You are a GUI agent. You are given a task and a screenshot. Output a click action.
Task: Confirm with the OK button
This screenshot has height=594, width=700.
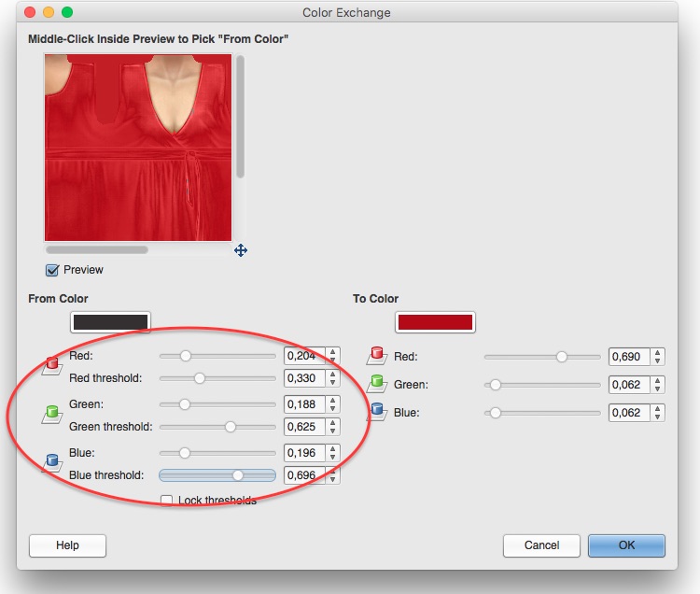click(x=626, y=545)
